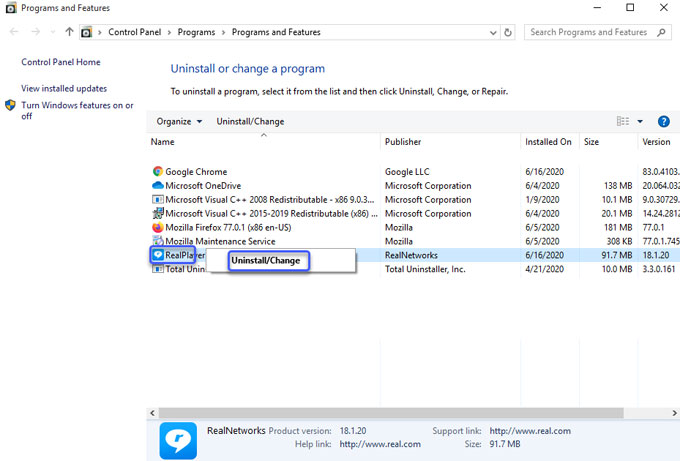680x461 pixels.
Task: Click the Mozilla Maintenance Service icon
Action: (158, 241)
